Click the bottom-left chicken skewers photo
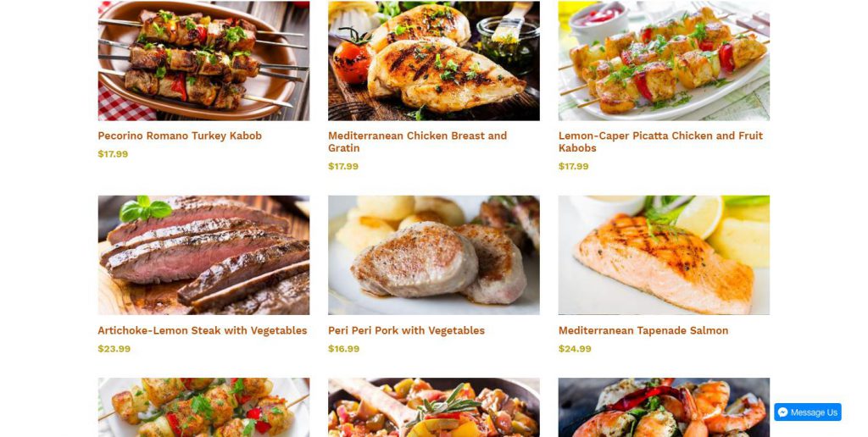Screen dimensions: 868x437 203,407
